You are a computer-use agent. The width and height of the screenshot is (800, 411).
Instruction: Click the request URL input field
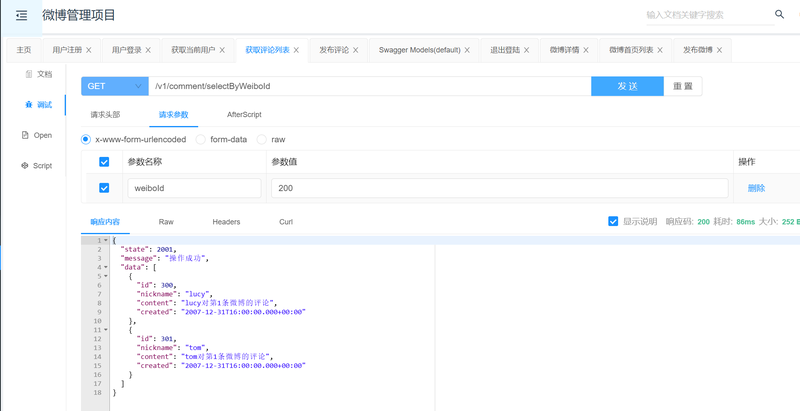370,86
